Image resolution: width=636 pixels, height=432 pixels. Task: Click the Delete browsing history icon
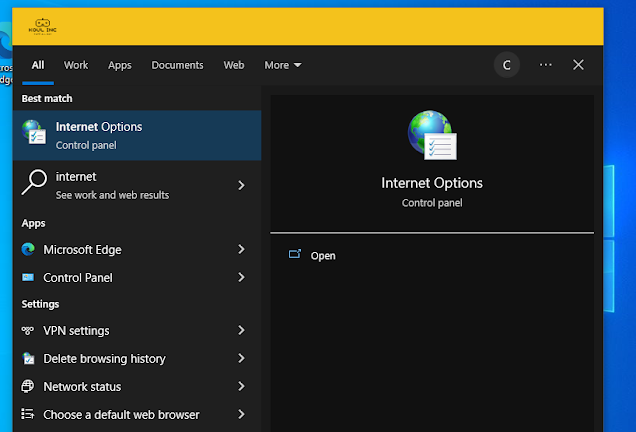pos(28,358)
